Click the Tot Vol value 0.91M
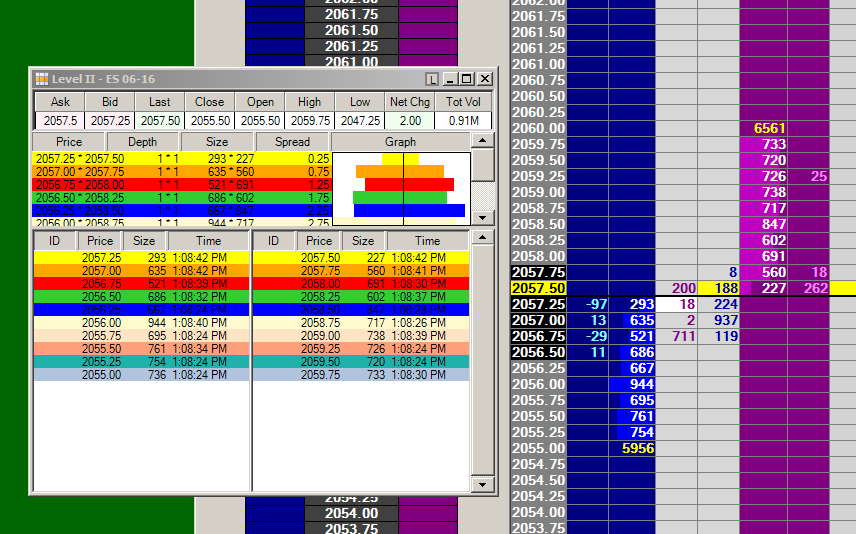 [x=463, y=121]
